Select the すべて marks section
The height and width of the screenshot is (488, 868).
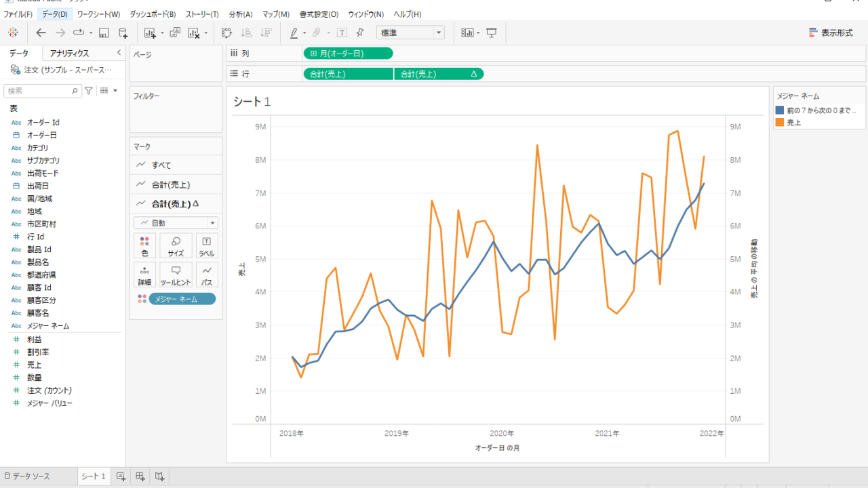click(x=176, y=165)
